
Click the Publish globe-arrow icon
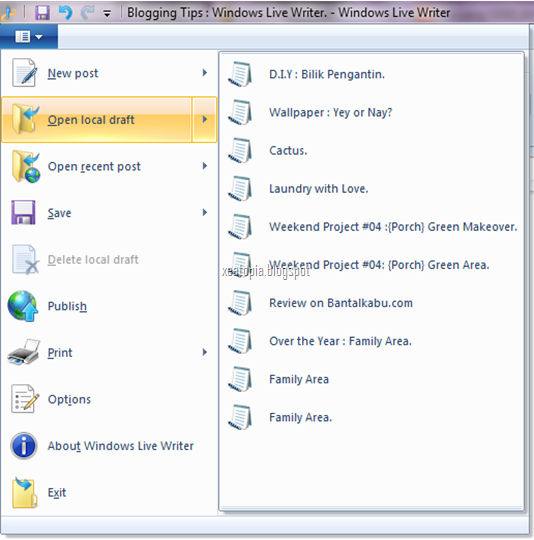tap(23, 306)
